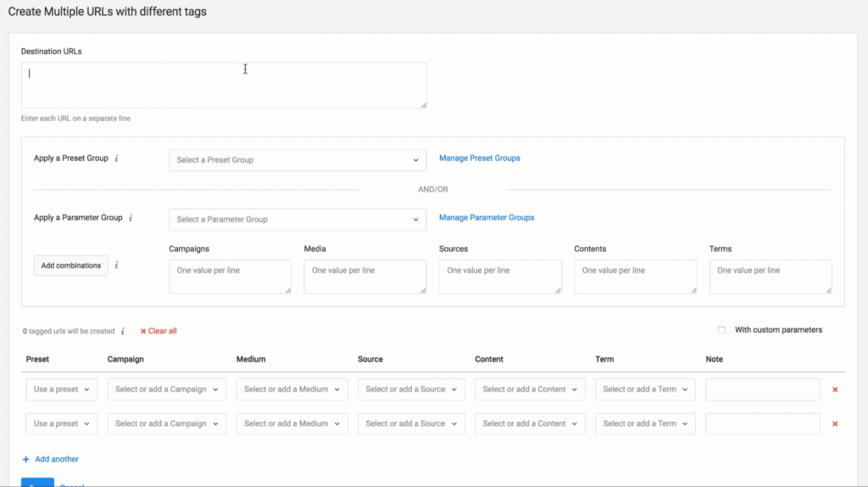Click info icon next to tagged urls count

(123, 331)
